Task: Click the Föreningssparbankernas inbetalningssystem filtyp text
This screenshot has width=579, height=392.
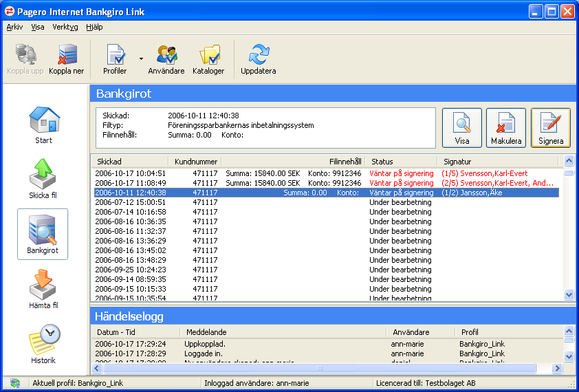Action: (241, 125)
